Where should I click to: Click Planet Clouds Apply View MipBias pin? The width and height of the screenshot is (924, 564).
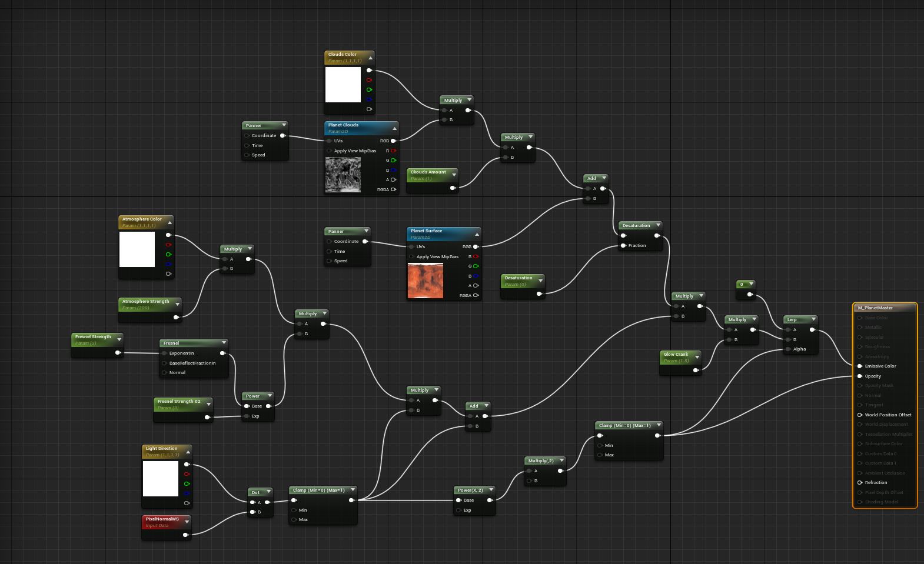330,151
